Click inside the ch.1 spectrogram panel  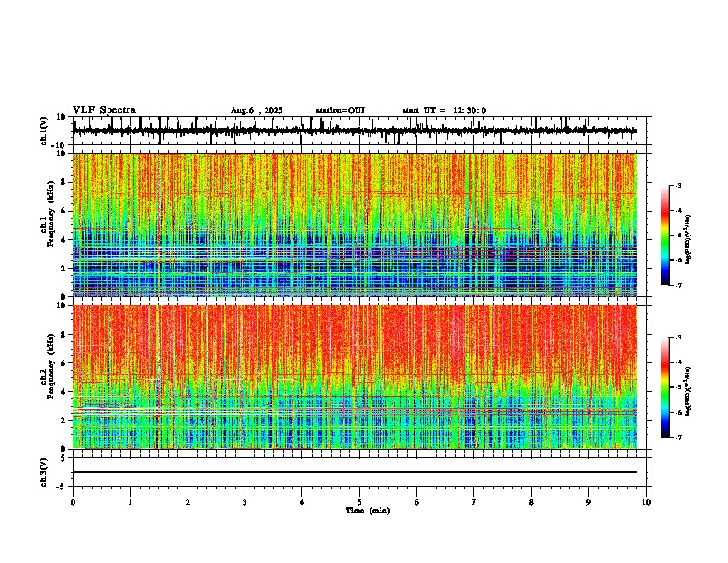[355, 224]
